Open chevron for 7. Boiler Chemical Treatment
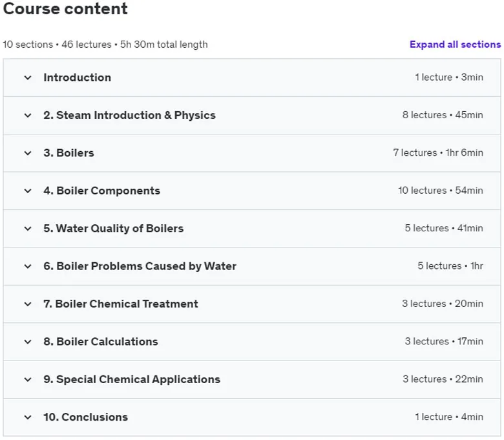Screen dimensions: 504x440 (x=28, y=304)
